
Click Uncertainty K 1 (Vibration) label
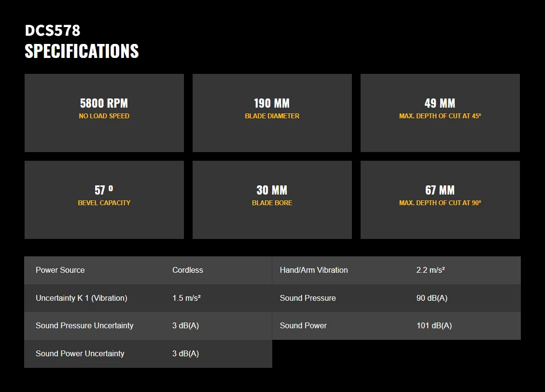pos(81,298)
